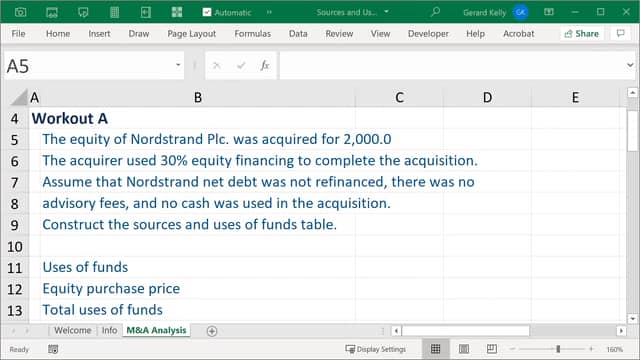Open the Formulas ribbon tab
This screenshot has height=360, width=640.
(x=252, y=33)
